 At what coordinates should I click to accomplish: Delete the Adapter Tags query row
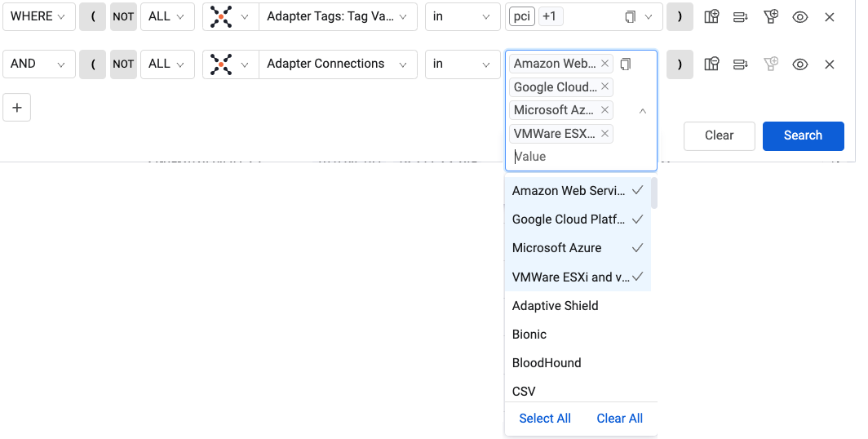click(829, 17)
